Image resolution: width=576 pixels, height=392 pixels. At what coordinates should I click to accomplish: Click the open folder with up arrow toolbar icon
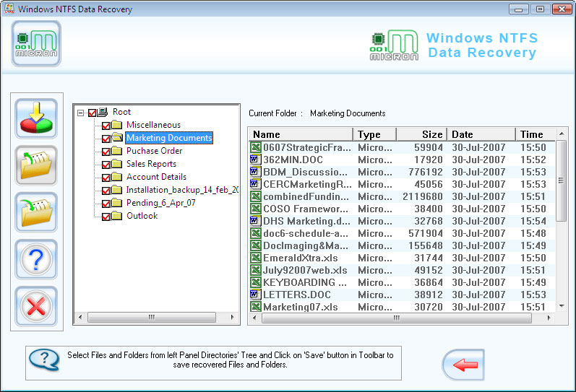coord(36,165)
